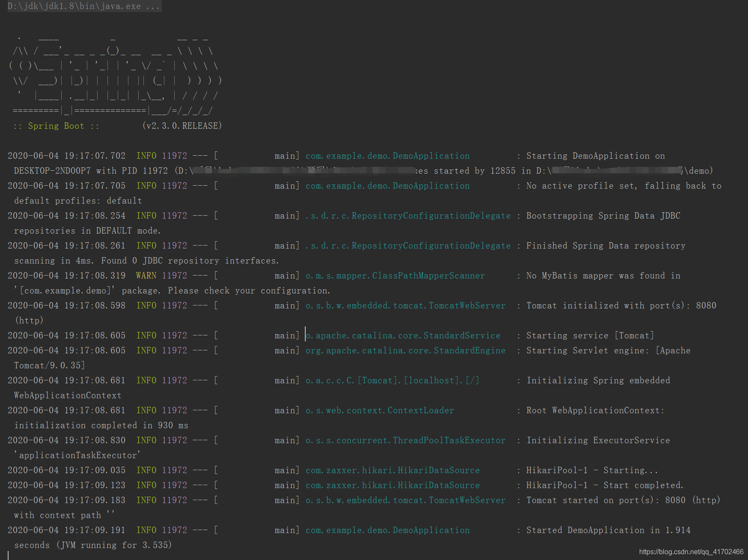The width and height of the screenshot is (748, 560).
Task: Click timestamp '2020-06-04 19:17:09.191'
Action: point(67,530)
